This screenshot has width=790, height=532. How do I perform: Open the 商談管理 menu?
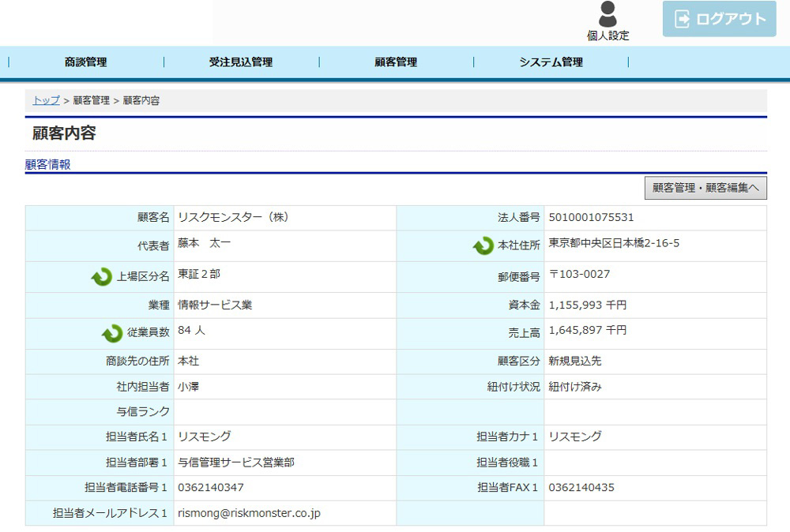pyautogui.click(x=85, y=62)
